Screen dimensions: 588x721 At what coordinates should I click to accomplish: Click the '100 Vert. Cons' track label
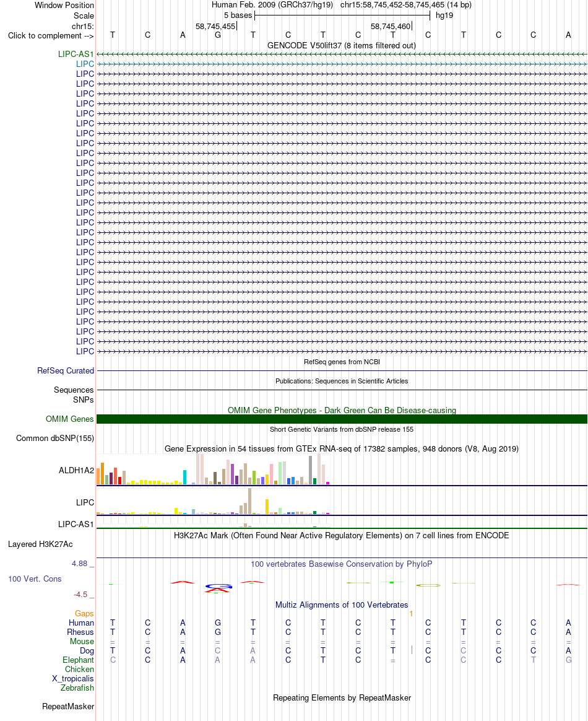point(35,579)
